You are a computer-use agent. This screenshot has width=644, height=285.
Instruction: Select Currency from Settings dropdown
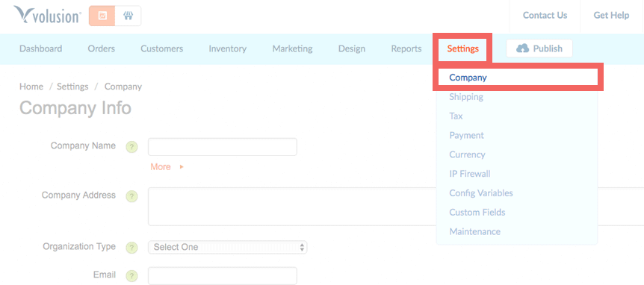467,154
